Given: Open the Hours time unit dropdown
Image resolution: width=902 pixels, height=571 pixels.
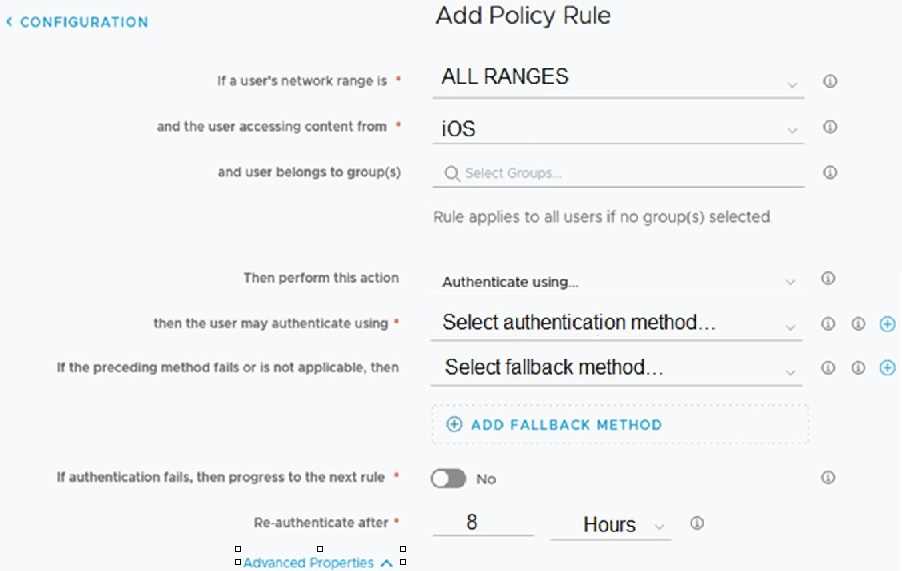Looking at the screenshot, I should point(610,525).
